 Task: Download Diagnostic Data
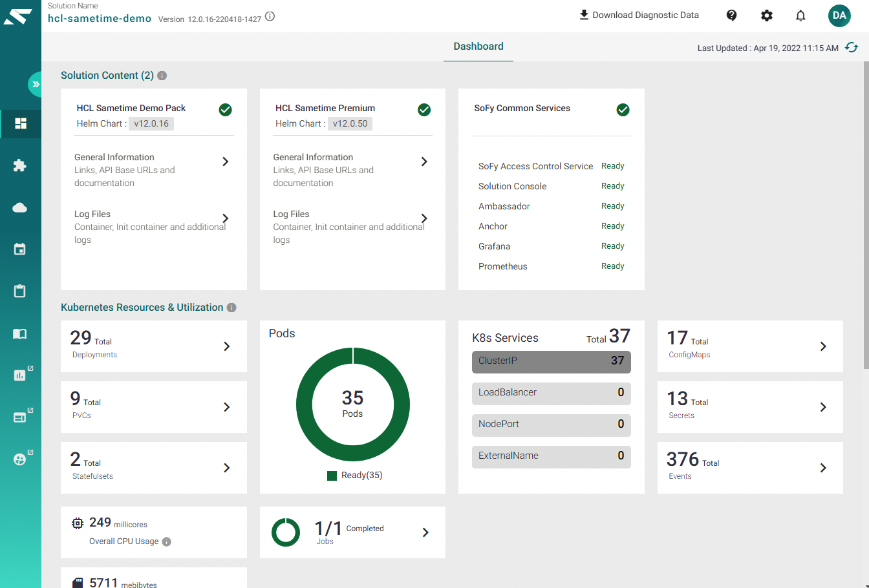tap(639, 15)
